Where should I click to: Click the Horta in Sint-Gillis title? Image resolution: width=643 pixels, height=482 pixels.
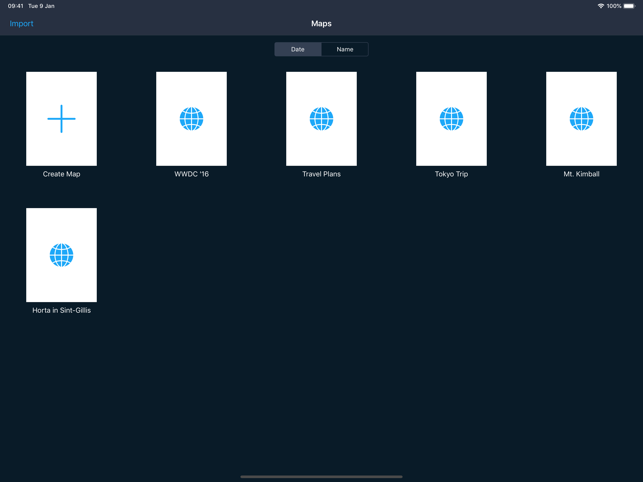coord(61,310)
